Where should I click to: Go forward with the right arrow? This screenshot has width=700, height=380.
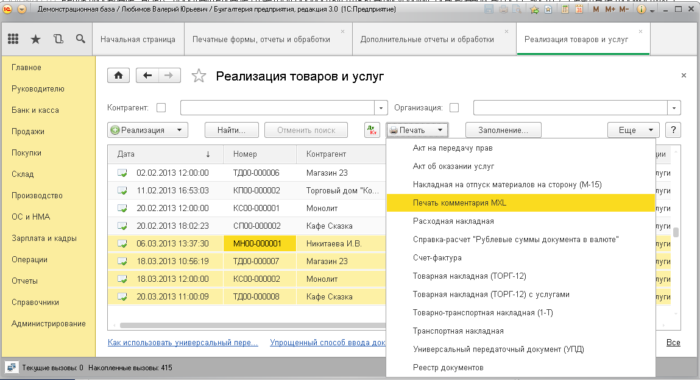point(169,75)
